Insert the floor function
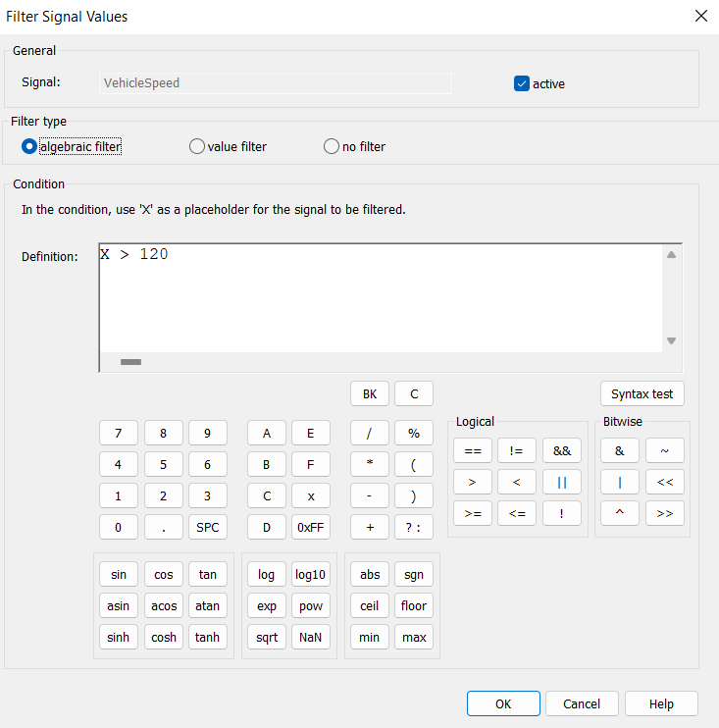The image size is (719, 728). click(x=414, y=605)
